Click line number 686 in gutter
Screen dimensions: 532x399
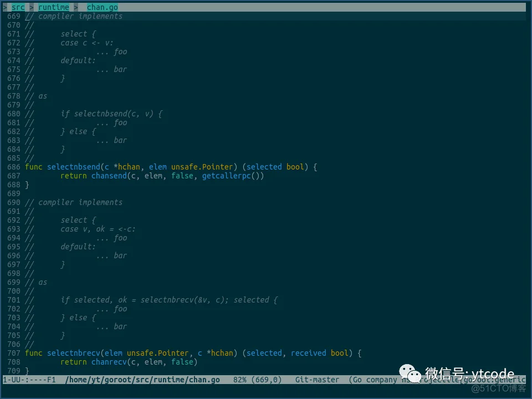(14, 167)
